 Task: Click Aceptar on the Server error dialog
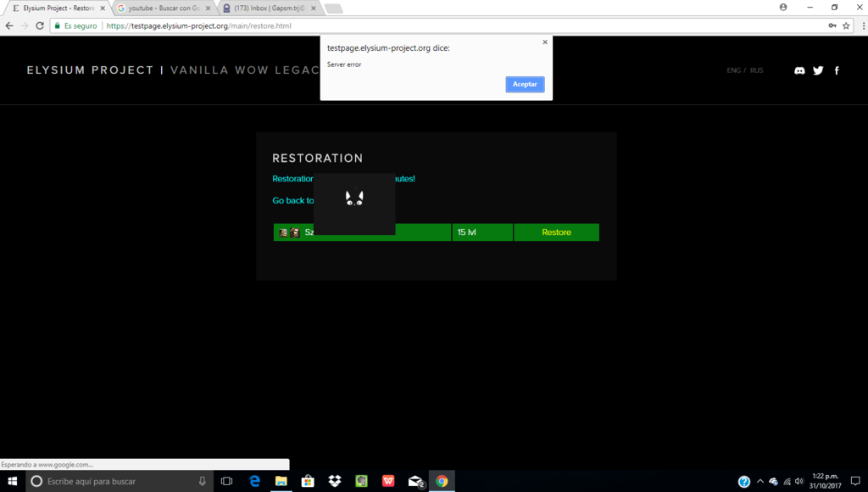coord(524,84)
